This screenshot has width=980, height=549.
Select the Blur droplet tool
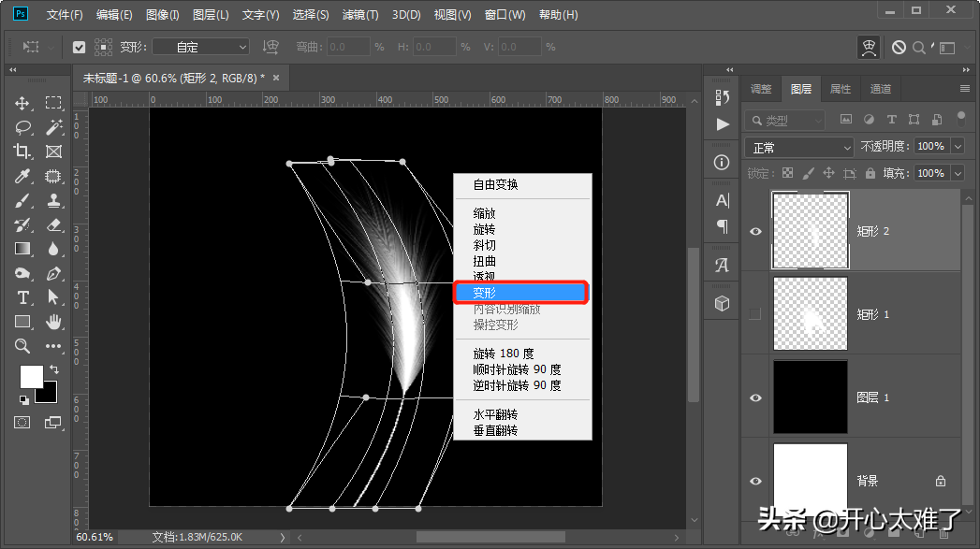[53, 249]
